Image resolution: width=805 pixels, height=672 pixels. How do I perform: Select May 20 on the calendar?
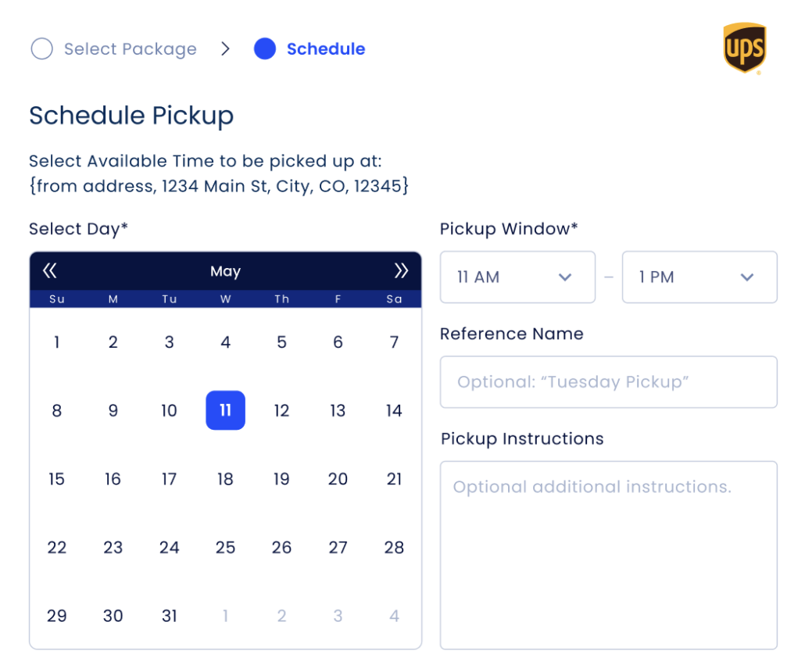[338, 479]
